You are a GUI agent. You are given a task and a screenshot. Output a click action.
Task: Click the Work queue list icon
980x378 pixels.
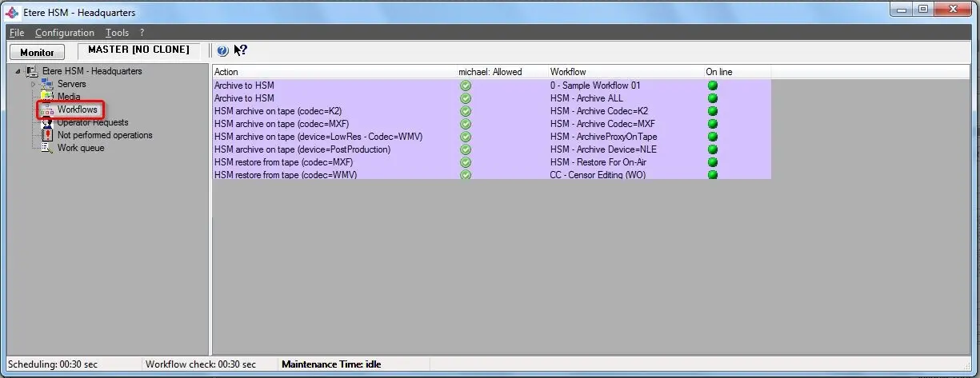click(x=47, y=148)
